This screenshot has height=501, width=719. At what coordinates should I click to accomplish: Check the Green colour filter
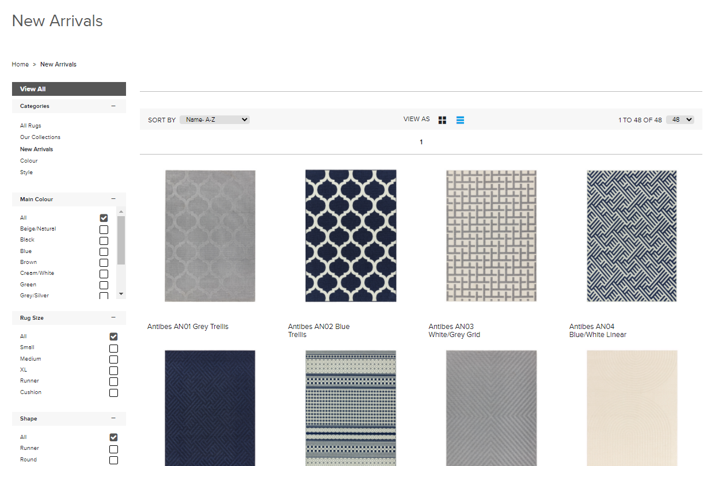[104, 285]
